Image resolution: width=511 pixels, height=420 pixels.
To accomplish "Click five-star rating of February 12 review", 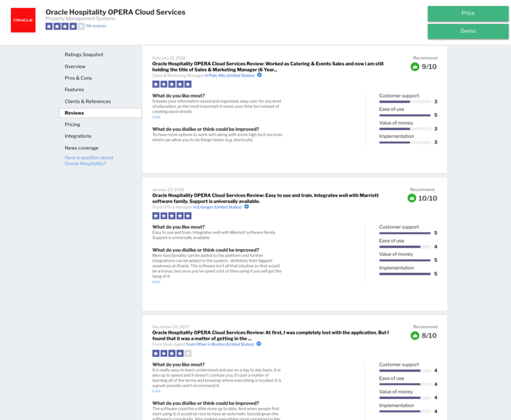I will (172, 84).
